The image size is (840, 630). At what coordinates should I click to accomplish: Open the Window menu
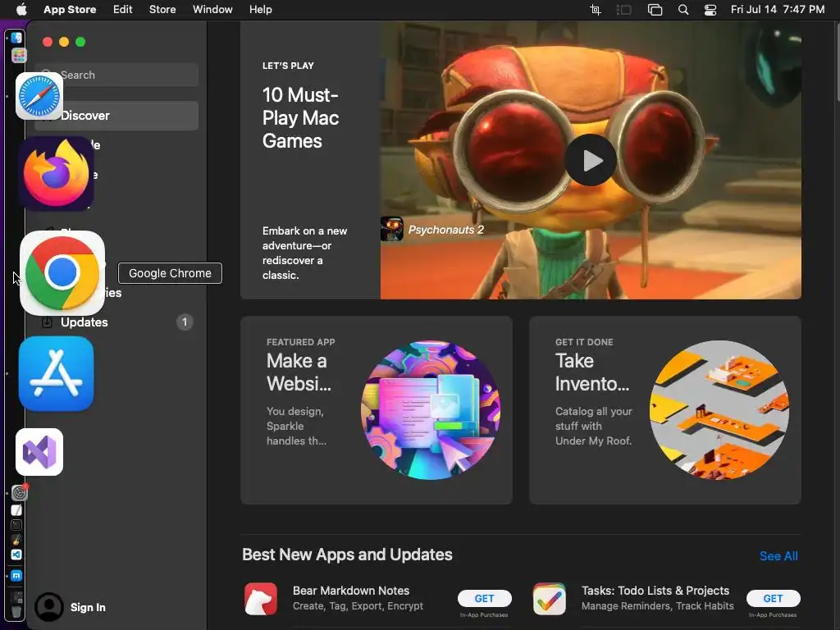pyautogui.click(x=212, y=9)
